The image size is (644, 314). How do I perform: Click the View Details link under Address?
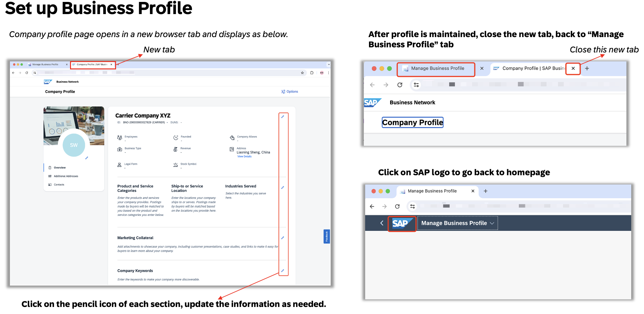[245, 157]
